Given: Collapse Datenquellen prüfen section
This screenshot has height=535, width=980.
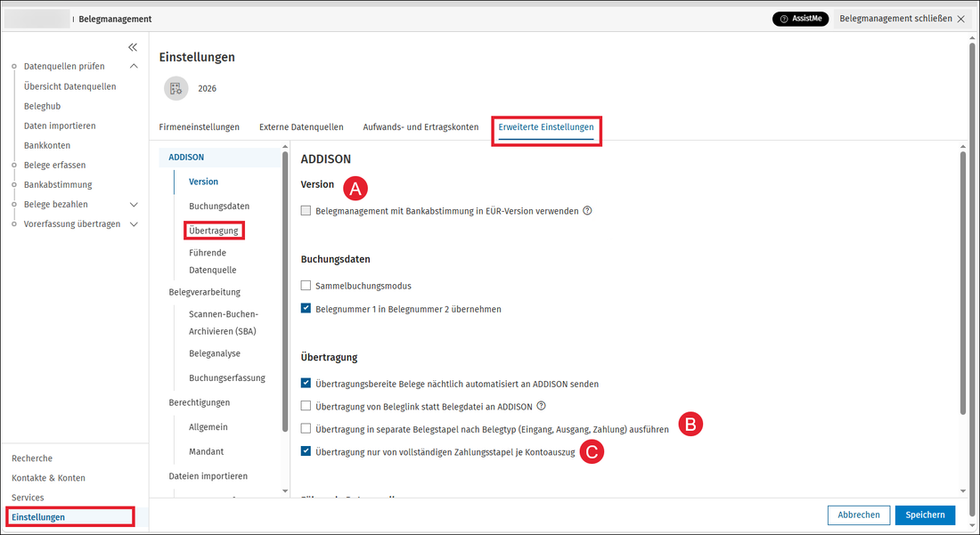Looking at the screenshot, I should click(x=133, y=66).
